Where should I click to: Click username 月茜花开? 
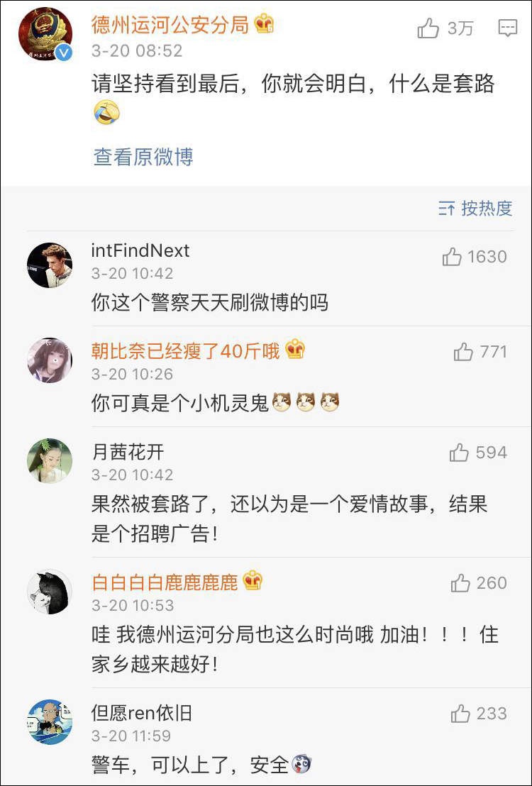click(128, 452)
